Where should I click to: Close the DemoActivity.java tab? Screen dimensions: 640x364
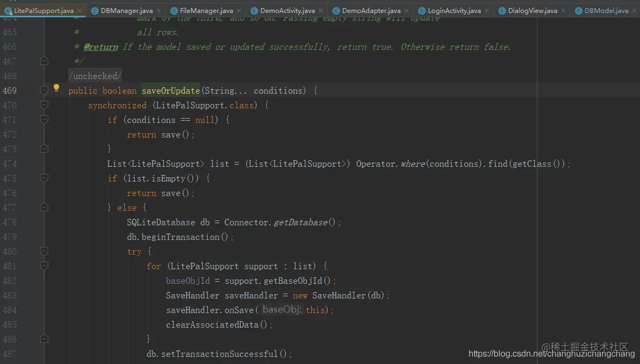tap(321, 11)
